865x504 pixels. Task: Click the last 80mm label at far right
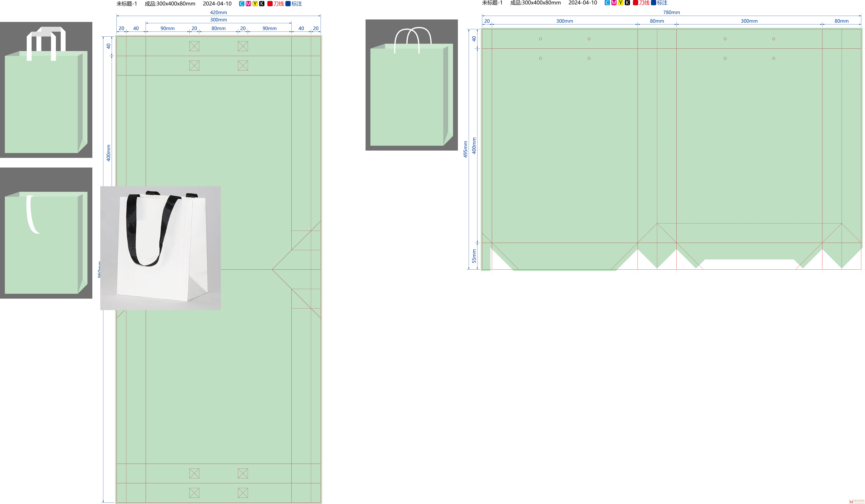842,21
